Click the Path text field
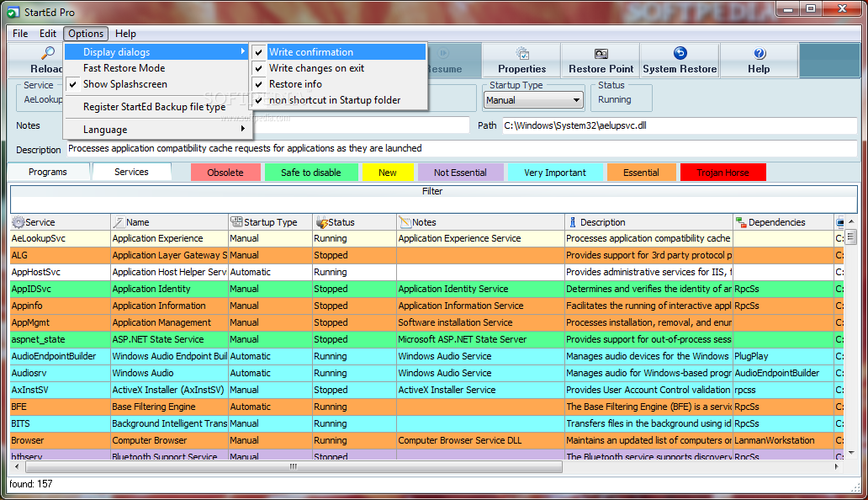Screen dimensions: 868x500 680,125
